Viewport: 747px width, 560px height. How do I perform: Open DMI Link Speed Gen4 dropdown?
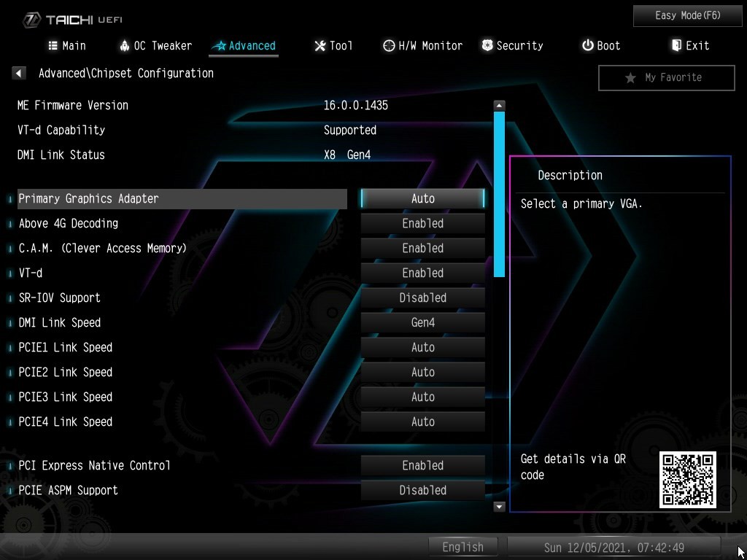pos(422,322)
